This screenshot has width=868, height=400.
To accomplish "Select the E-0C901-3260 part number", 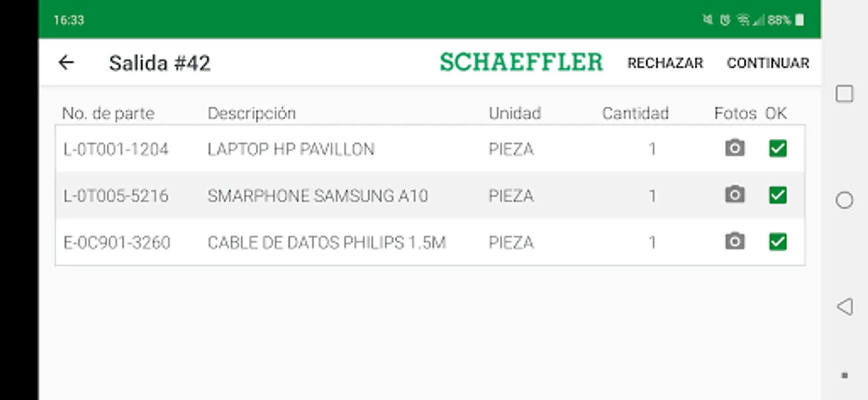I will point(117,243).
